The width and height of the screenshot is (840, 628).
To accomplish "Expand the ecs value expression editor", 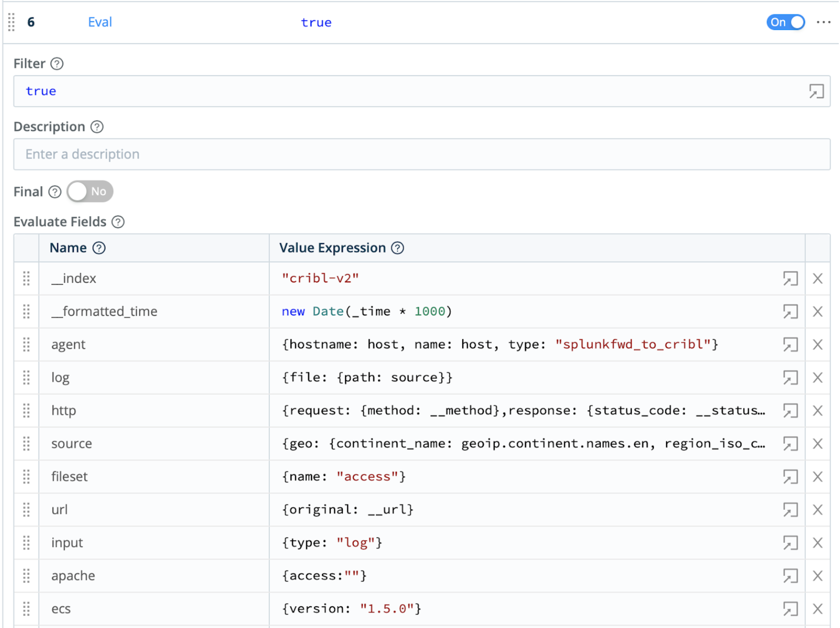I will (x=790, y=609).
